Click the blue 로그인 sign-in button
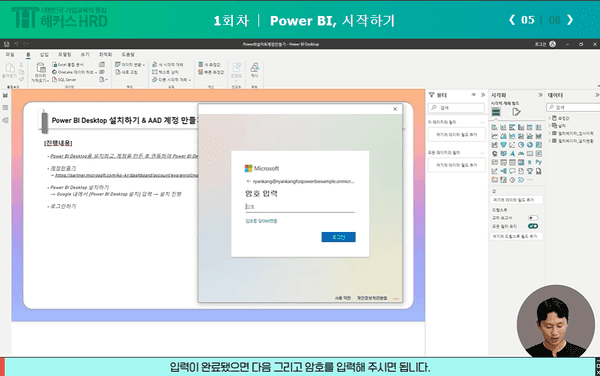600x376 pixels. pyautogui.click(x=338, y=237)
